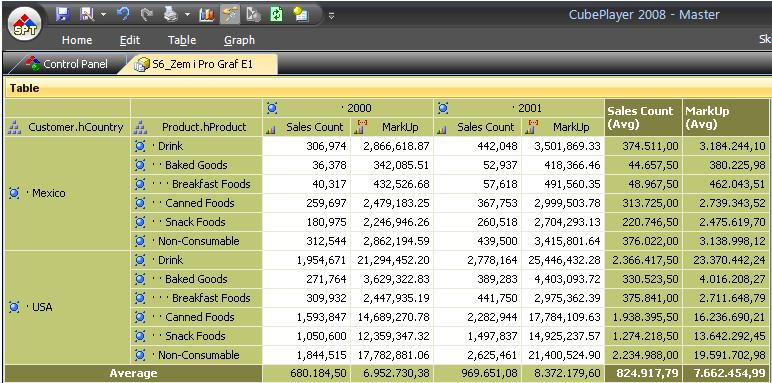Select cell 57,618 for Breakfast Foods
Image resolution: width=772 pixels, height=383 pixels.
coord(477,184)
